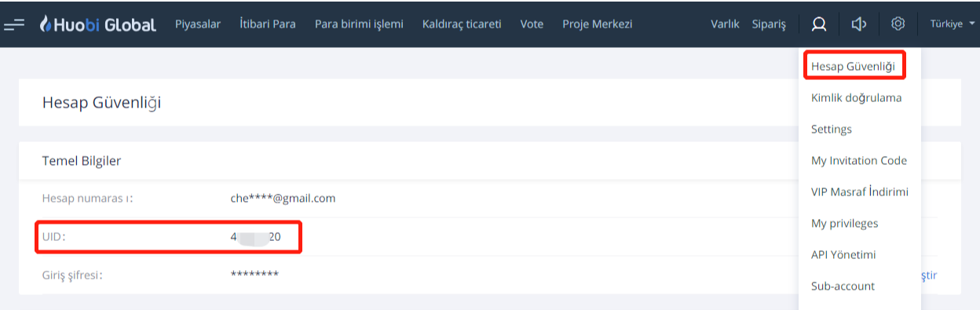Open the gear settings icon
The height and width of the screenshot is (310, 980).
click(x=898, y=24)
